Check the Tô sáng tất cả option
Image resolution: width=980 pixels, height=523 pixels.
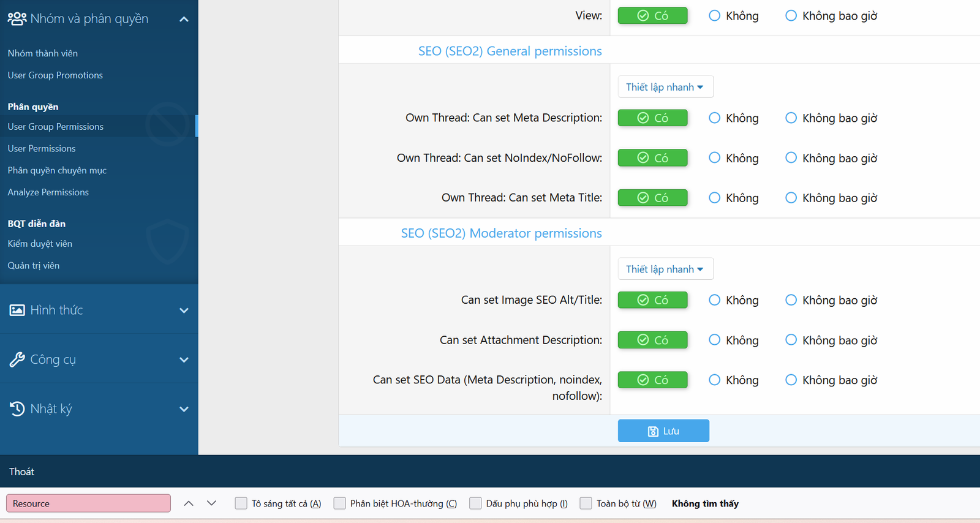click(241, 503)
